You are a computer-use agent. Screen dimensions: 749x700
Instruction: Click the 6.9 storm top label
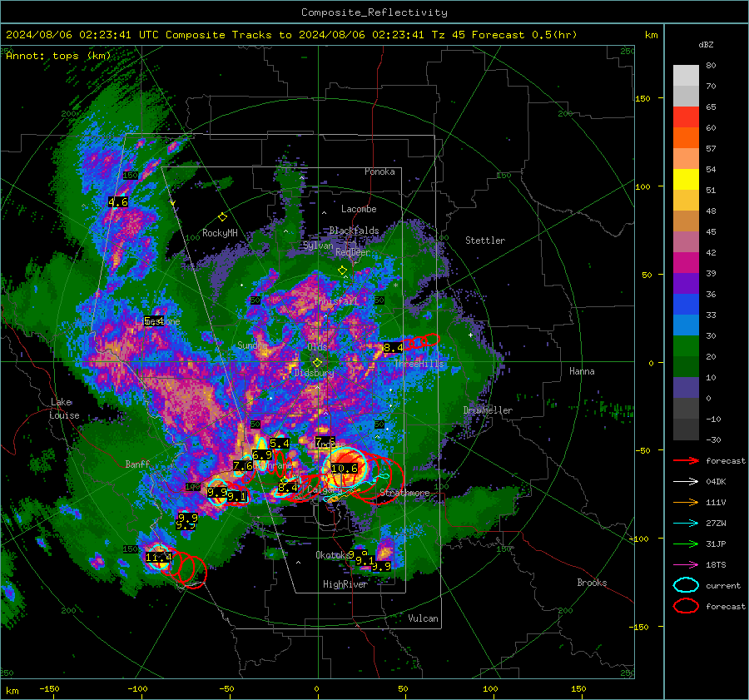point(262,455)
